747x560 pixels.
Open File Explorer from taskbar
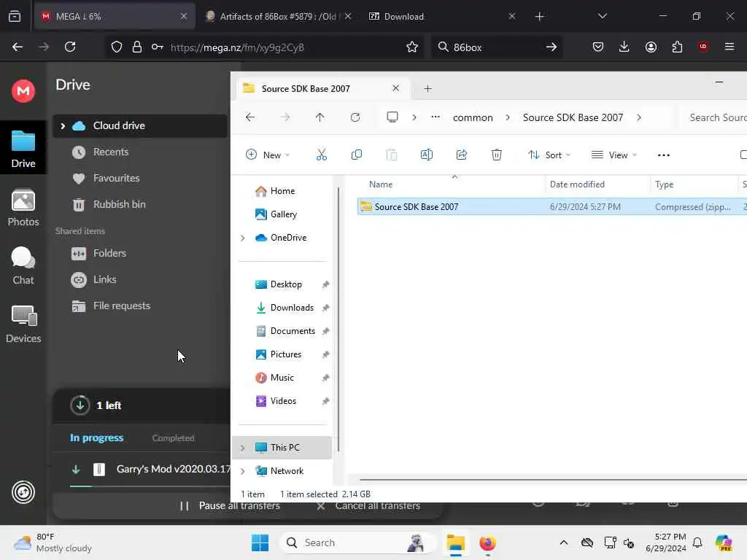455,542
